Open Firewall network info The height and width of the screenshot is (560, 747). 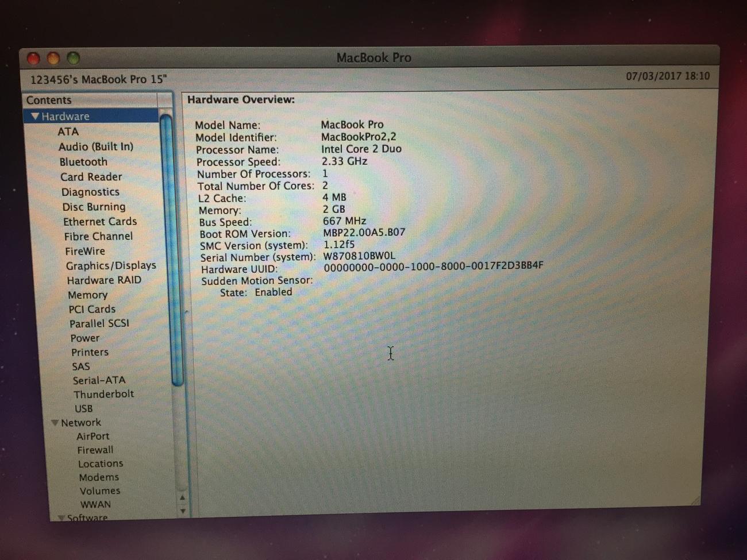(x=95, y=450)
